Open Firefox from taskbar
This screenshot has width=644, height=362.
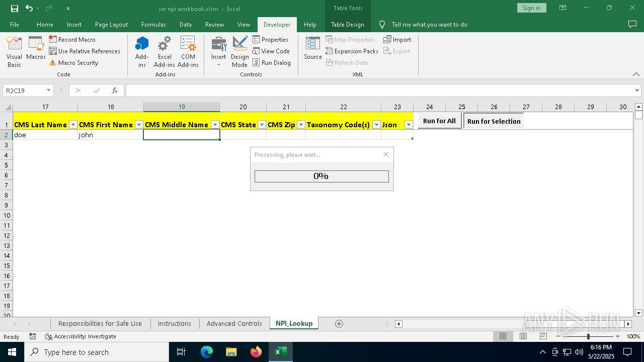[x=256, y=352]
